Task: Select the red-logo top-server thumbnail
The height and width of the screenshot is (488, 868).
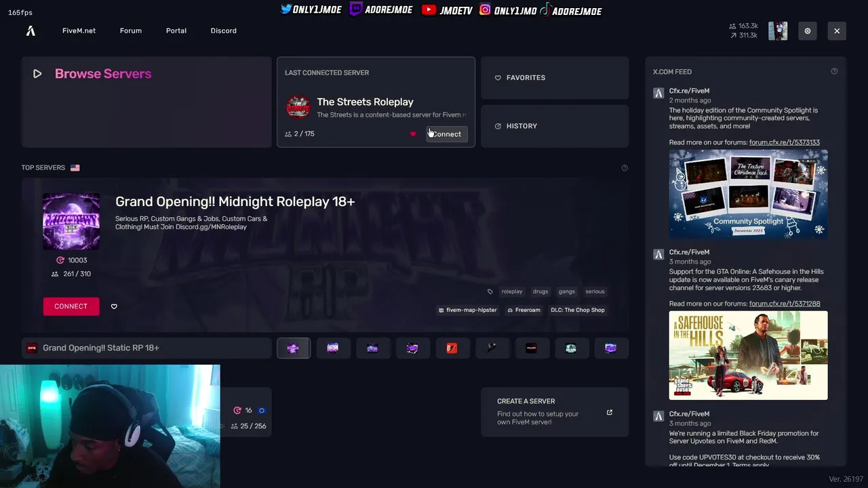Action: (452, 348)
